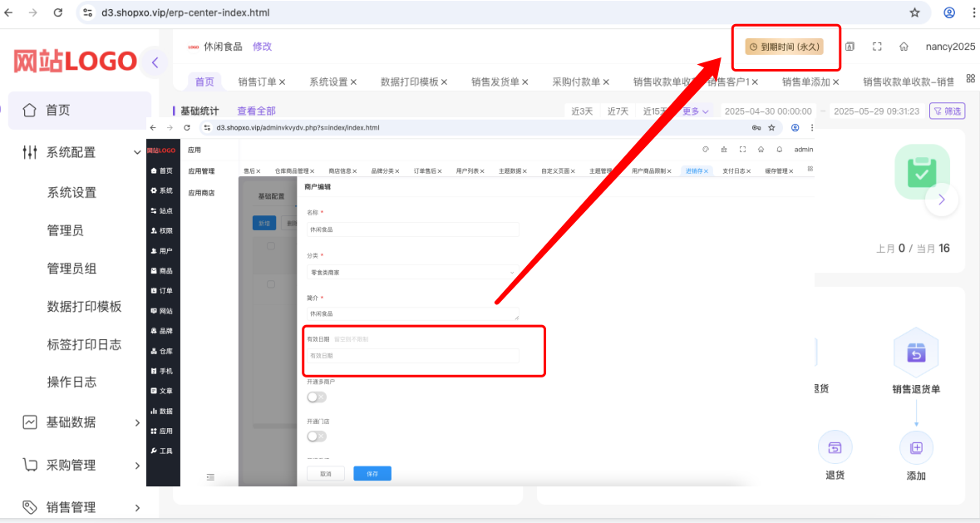This screenshot has width=980, height=523.
Task: Click 商品 in the inner dark sidebar
Action: pyautogui.click(x=162, y=270)
